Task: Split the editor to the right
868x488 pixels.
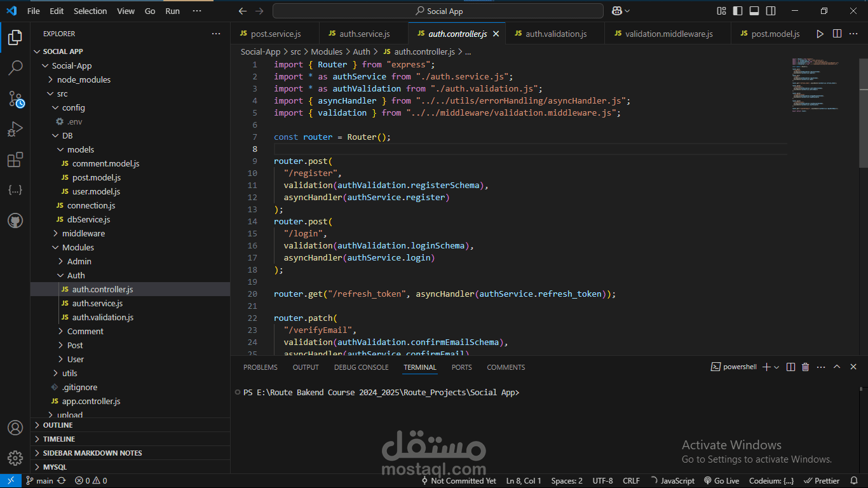Action: tap(837, 34)
